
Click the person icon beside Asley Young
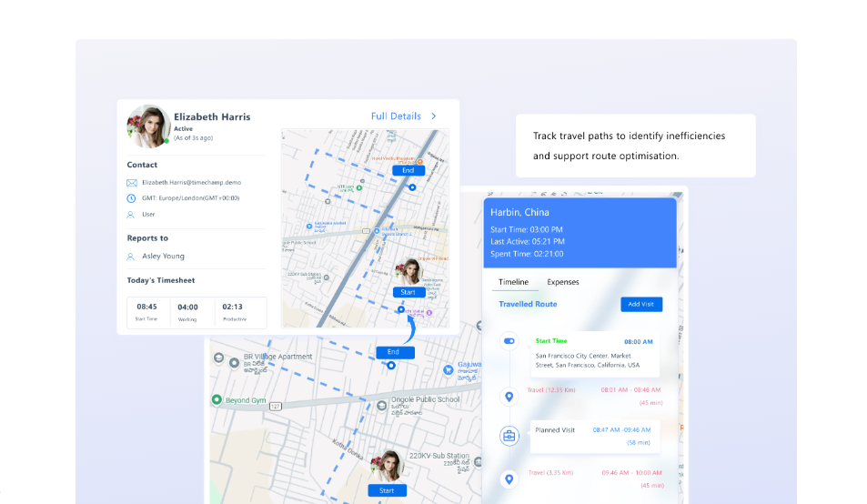(x=130, y=257)
